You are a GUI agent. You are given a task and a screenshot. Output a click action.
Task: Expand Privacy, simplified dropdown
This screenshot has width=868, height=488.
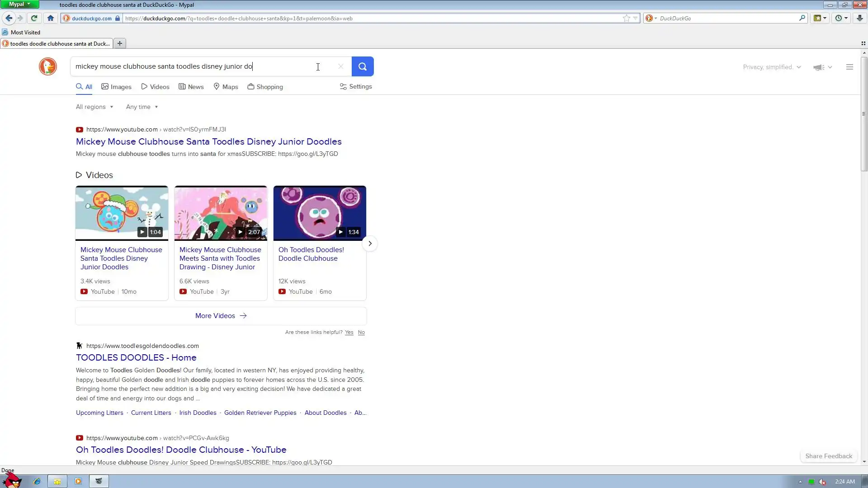[x=771, y=67]
